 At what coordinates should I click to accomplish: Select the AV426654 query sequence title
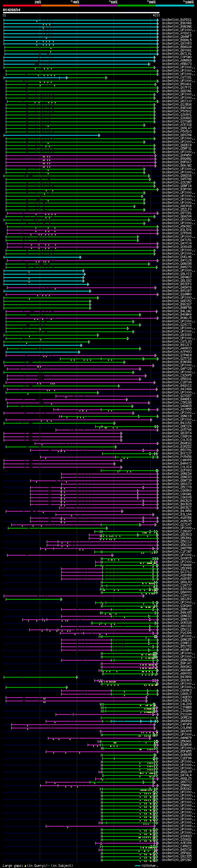click(x=11, y=10)
